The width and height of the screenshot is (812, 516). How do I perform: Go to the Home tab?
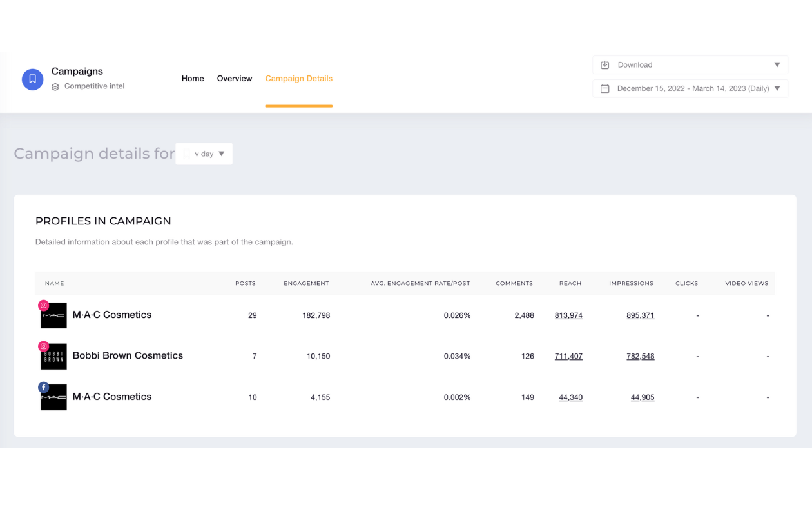click(x=193, y=79)
